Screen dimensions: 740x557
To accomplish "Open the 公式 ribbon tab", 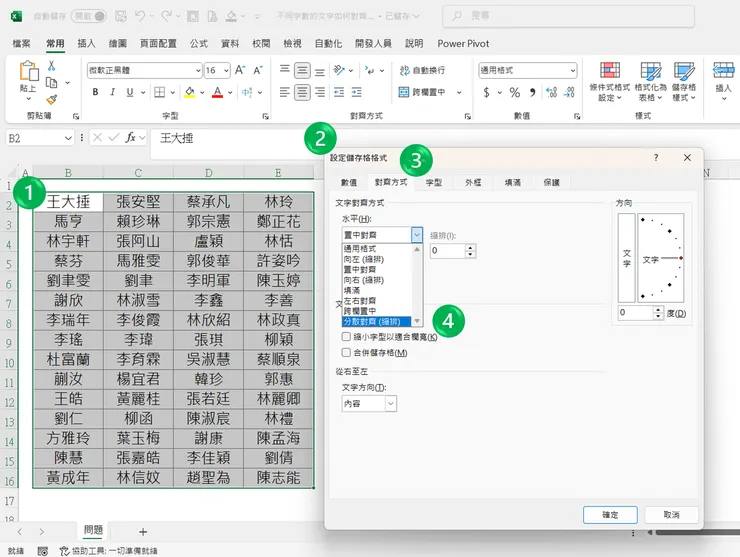I will point(198,44).
